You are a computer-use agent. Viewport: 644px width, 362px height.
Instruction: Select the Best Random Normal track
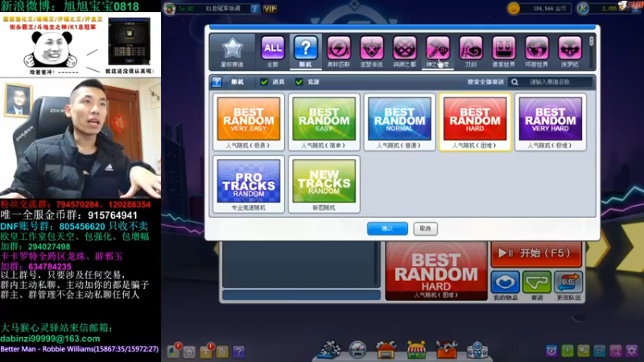(399, 122)
